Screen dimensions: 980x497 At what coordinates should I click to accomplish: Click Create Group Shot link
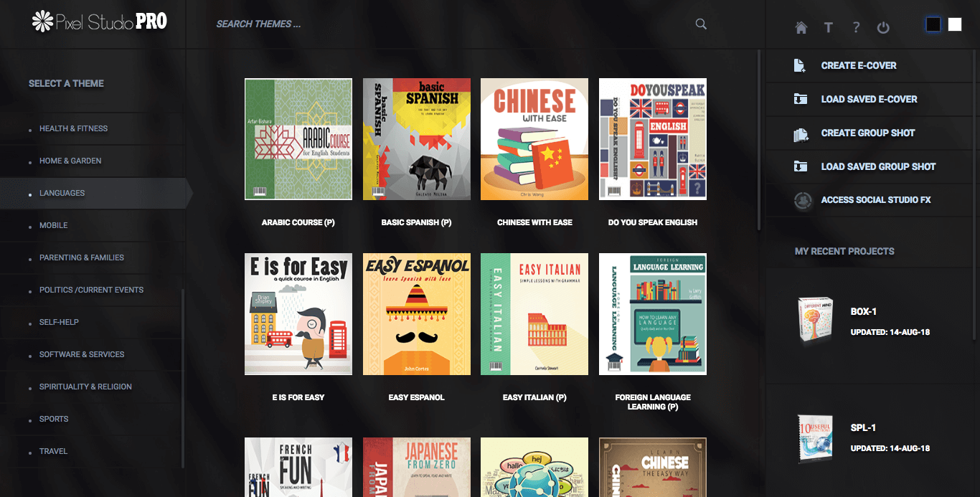coord(868,133)
